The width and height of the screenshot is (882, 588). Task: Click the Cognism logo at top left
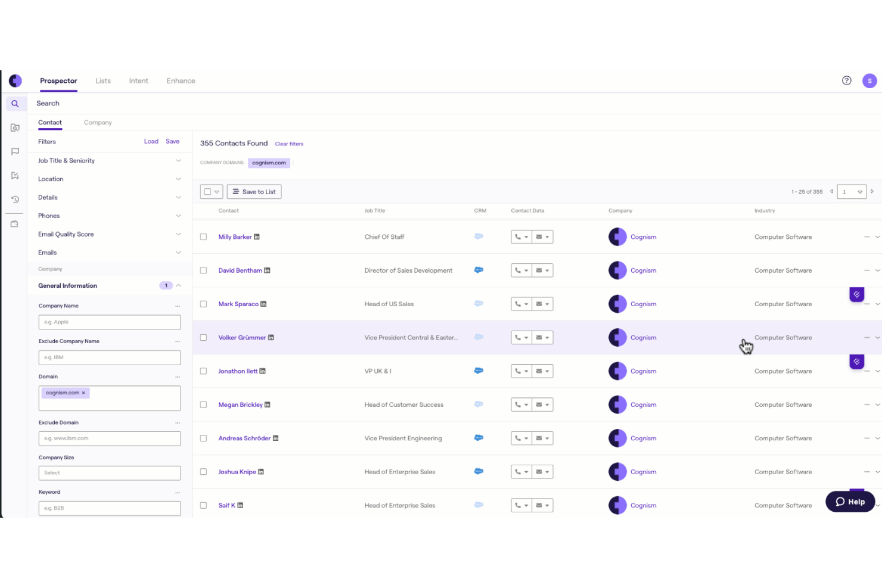click(x=15, y=80)
